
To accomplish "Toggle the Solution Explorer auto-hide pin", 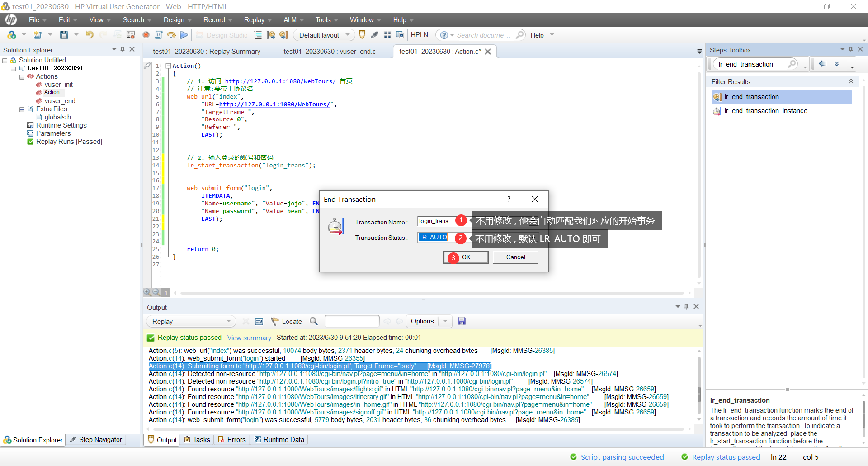I will (123, 49).
